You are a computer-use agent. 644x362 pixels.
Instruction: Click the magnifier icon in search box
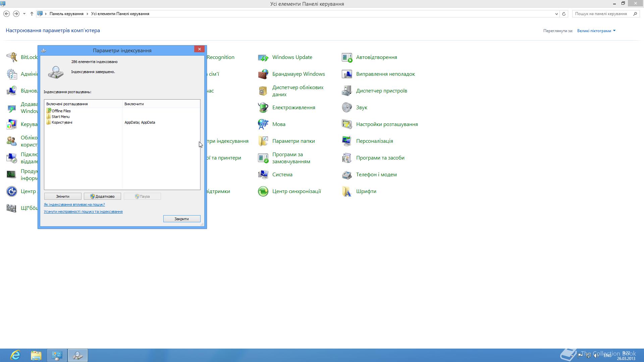point(635,14)
